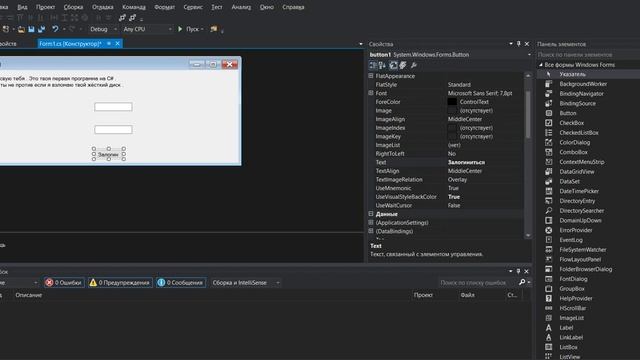Select ColorDialog in the toolbox
The image size is (640, 360).
coord(574,142)
